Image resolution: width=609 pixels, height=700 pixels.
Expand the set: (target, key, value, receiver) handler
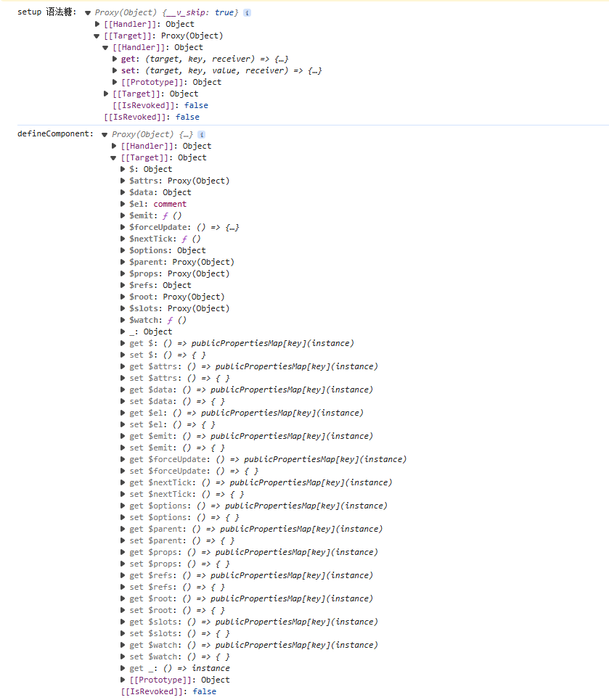pos(115,70)
